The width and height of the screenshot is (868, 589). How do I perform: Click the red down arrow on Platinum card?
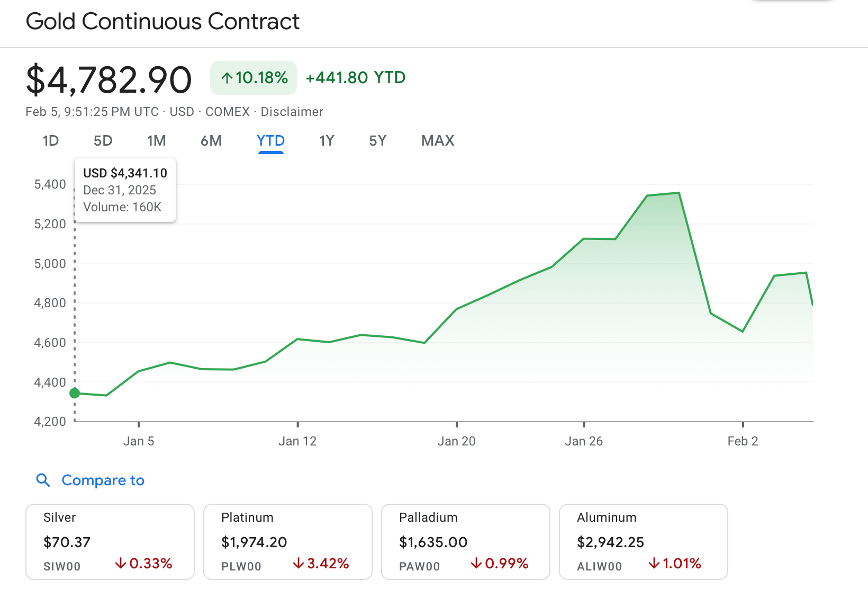coord(299,564)
